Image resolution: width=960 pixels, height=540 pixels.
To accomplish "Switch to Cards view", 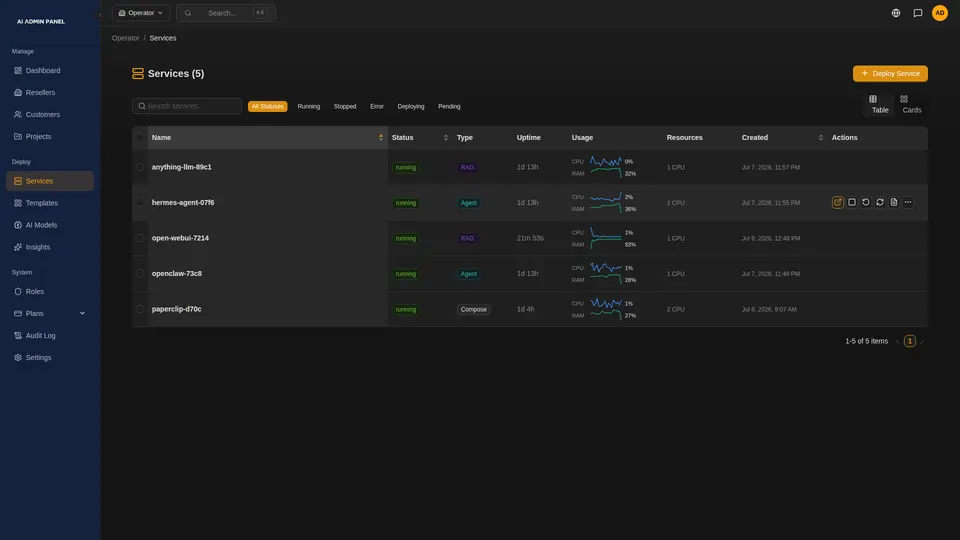I will tap(912, 104).
